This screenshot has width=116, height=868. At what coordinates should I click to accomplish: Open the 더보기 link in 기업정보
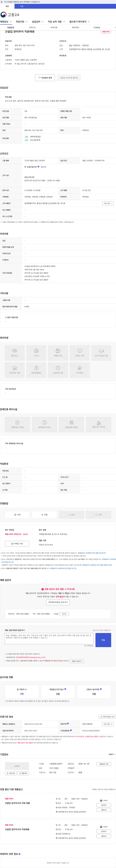click(112, 754)
